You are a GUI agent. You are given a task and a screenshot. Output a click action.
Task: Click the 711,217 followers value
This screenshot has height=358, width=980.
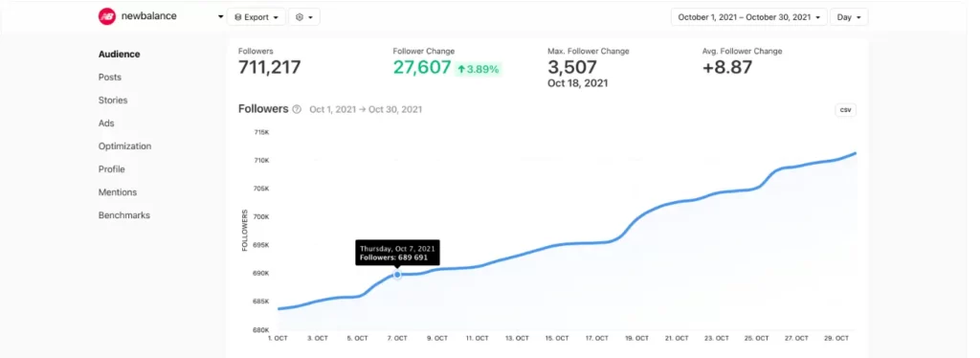[269, 67]
